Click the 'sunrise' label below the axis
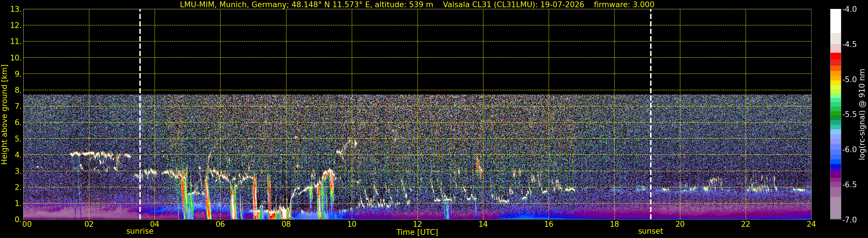This screenshot has width=868, height=238. (140, 231)
